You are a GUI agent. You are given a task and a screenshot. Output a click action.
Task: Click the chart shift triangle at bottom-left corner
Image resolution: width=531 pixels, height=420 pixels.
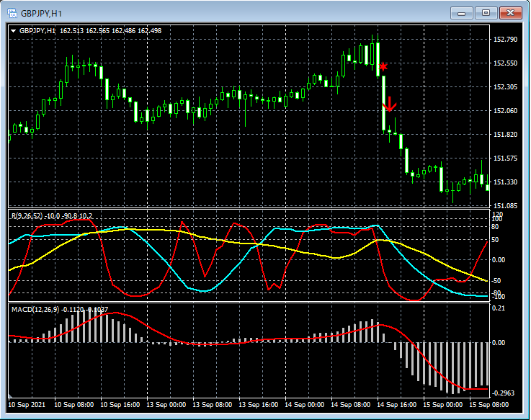[x=11, y=396]
